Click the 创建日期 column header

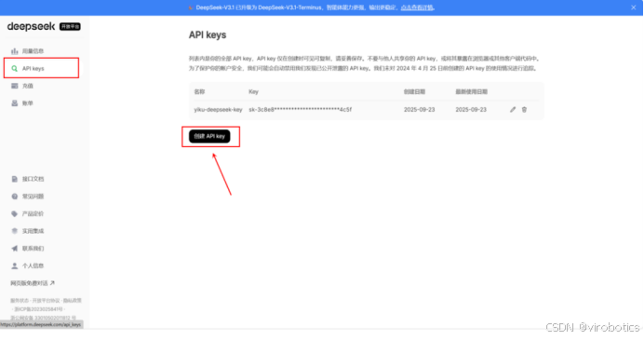click(x=414, y=91)
